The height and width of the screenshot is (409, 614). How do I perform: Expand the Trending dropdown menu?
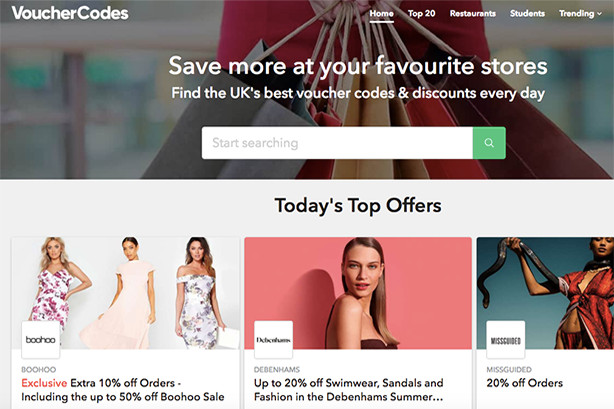coord(580,13)
